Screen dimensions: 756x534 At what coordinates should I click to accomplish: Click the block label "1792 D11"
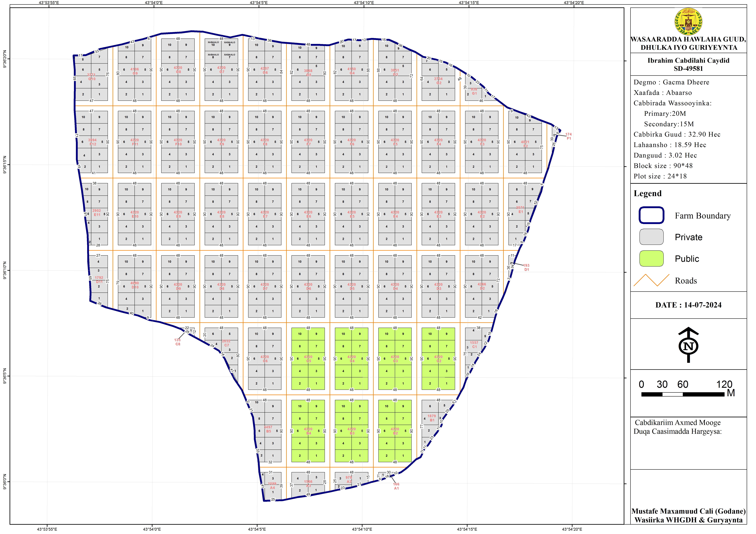tap(99, 280)
